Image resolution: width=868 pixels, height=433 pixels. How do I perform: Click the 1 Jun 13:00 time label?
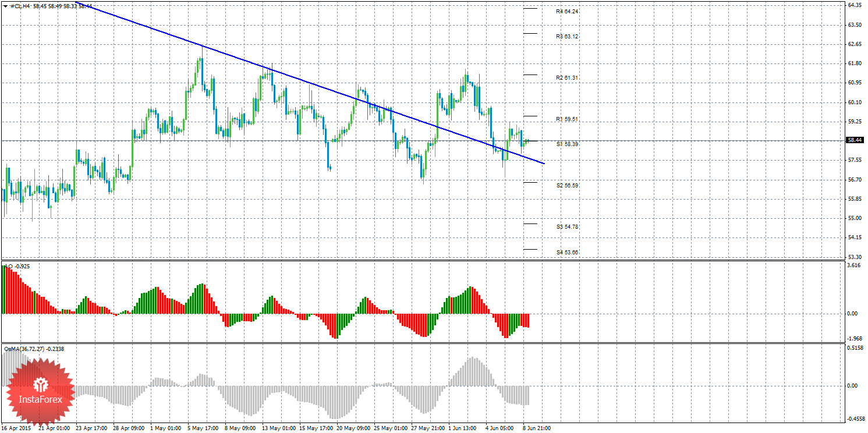(463, 428)
